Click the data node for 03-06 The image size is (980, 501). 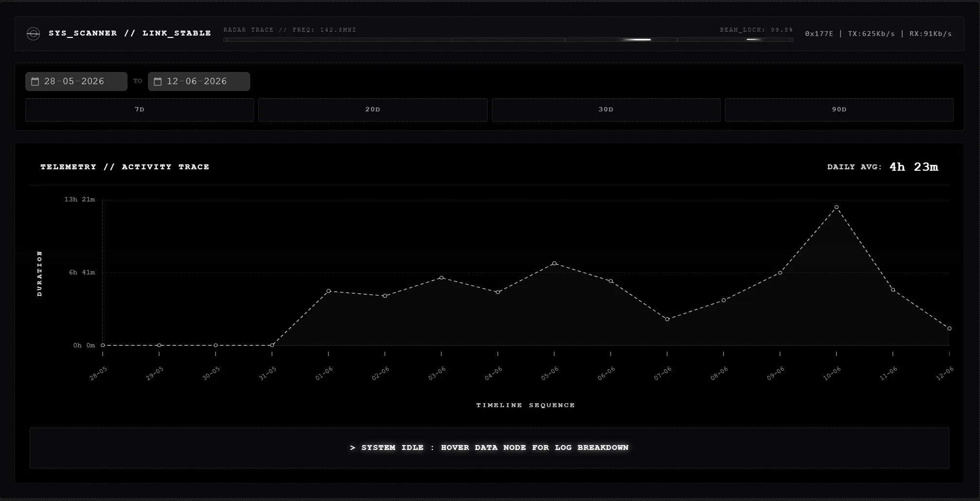(x=441, y=278)
